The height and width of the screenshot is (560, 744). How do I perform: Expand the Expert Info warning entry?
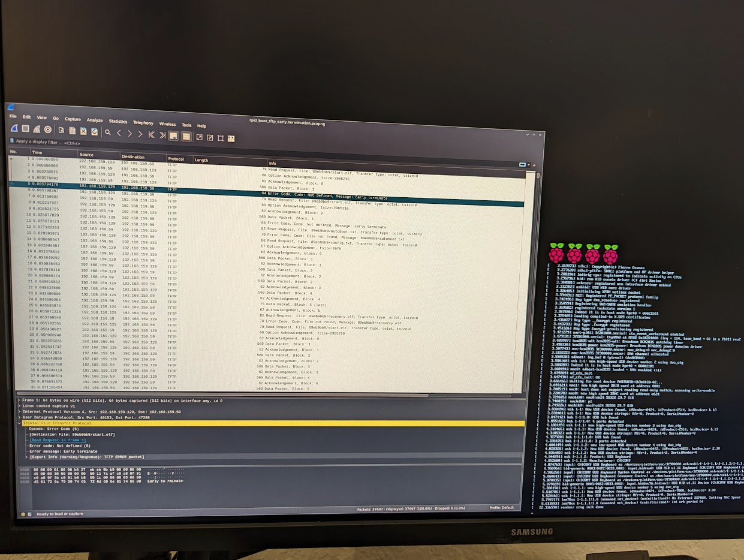[26, 457]
